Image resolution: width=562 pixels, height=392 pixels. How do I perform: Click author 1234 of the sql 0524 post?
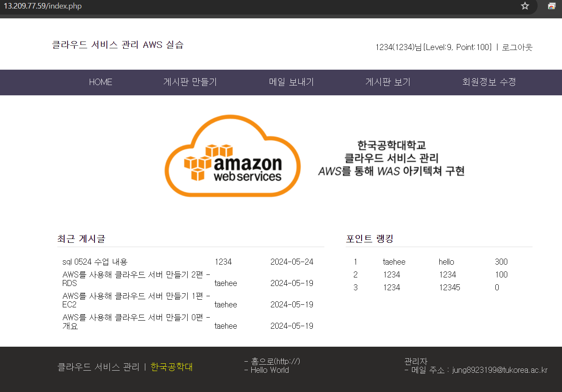(223, 262)
